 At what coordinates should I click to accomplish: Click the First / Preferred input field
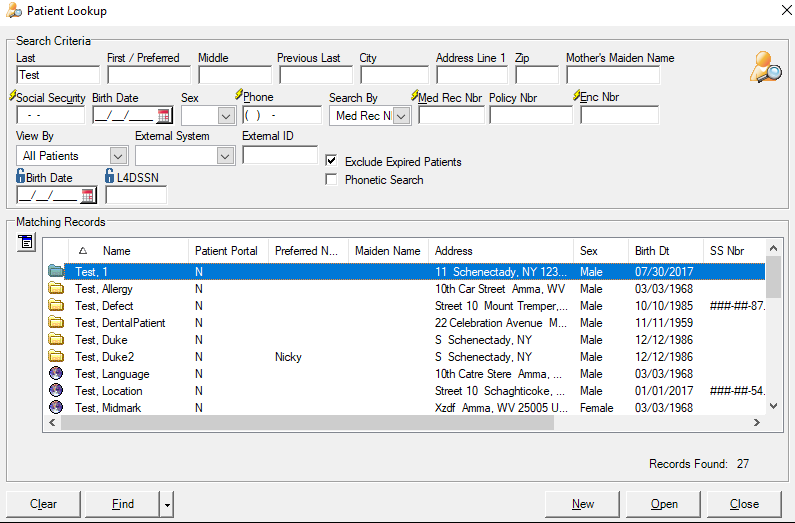[149, 75]
